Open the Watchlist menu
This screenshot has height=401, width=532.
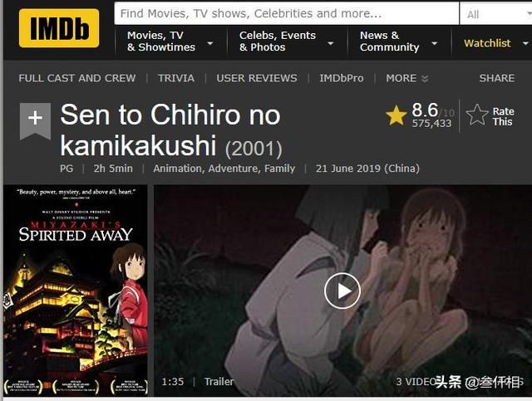(x=495, y=43)
